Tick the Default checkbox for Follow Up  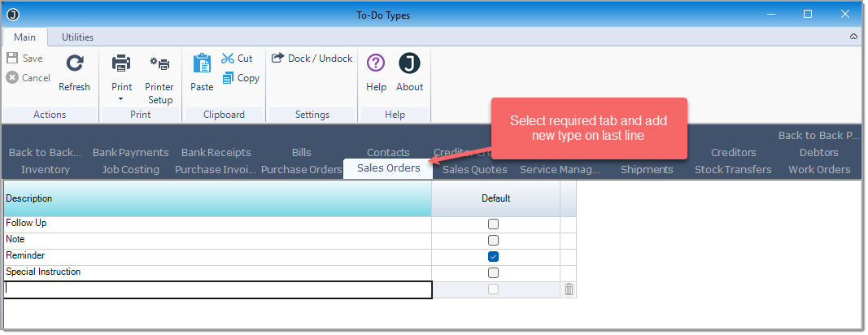click(493, 224)
